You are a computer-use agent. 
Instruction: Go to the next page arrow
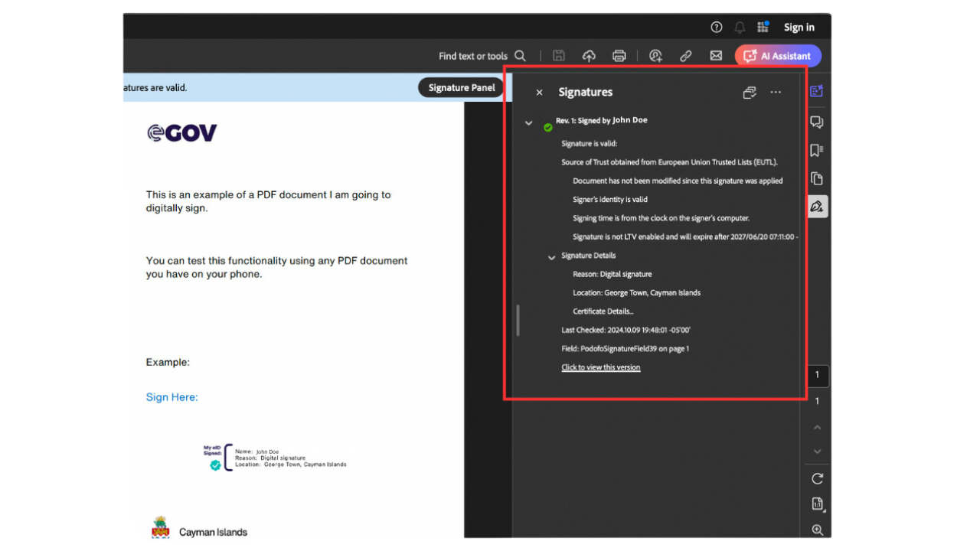point(817,452)
